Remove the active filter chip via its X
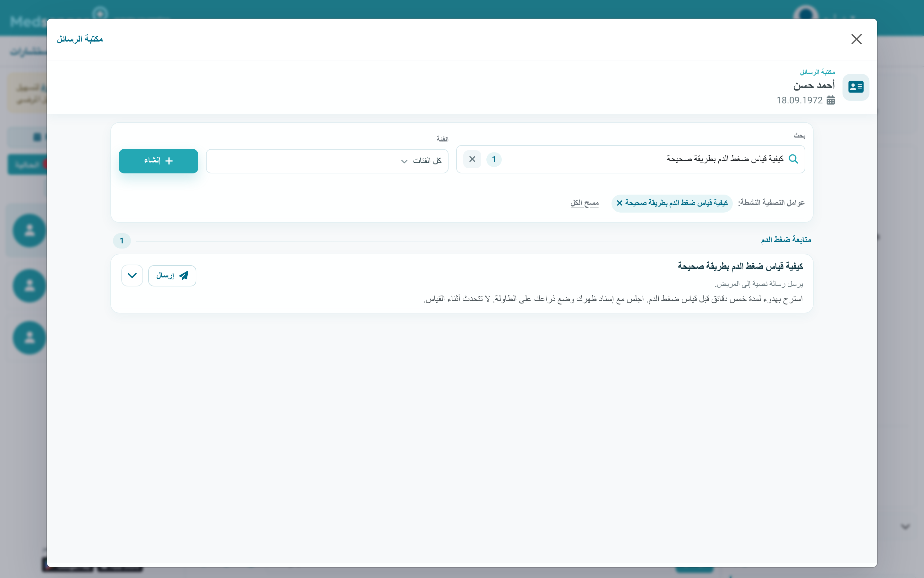The width and height of the screenshot is (924, 578). (619, 203)
